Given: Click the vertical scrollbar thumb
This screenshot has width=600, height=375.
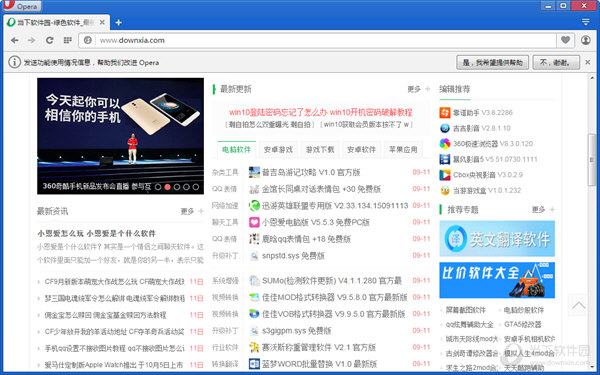Looking at the screenshot, I should click(x=592, y=160).
